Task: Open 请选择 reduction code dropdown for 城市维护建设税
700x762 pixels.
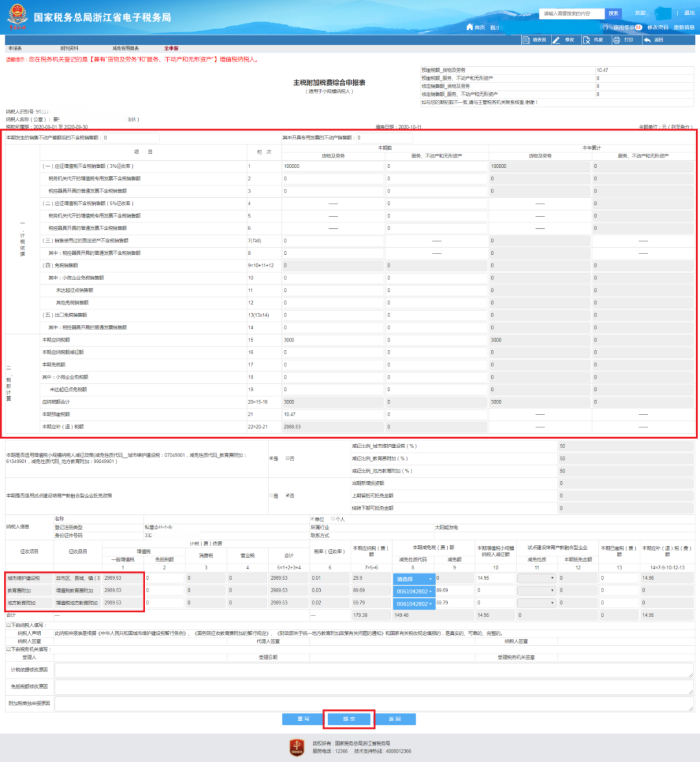Action: (x=414, y=578)
